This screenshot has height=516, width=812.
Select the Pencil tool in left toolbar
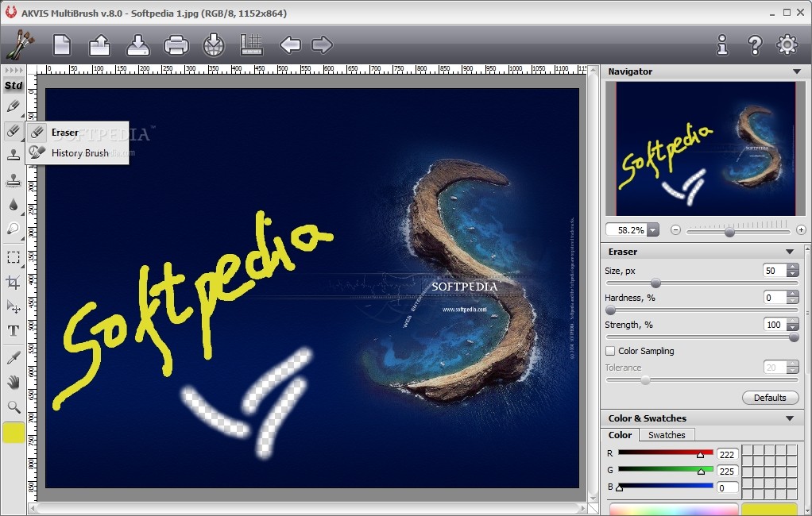[14, 106]
